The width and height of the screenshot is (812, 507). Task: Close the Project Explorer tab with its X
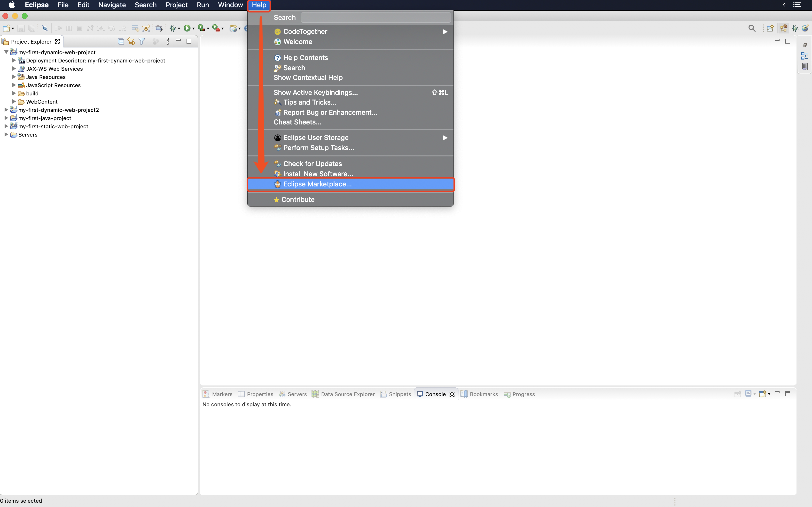[58, 42]
